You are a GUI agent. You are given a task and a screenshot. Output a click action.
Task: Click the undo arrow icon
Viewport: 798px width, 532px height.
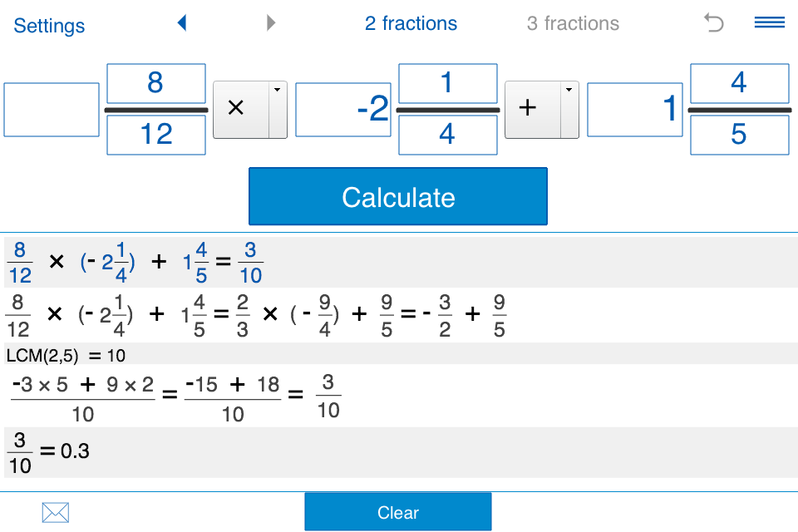tap(712, 22)
